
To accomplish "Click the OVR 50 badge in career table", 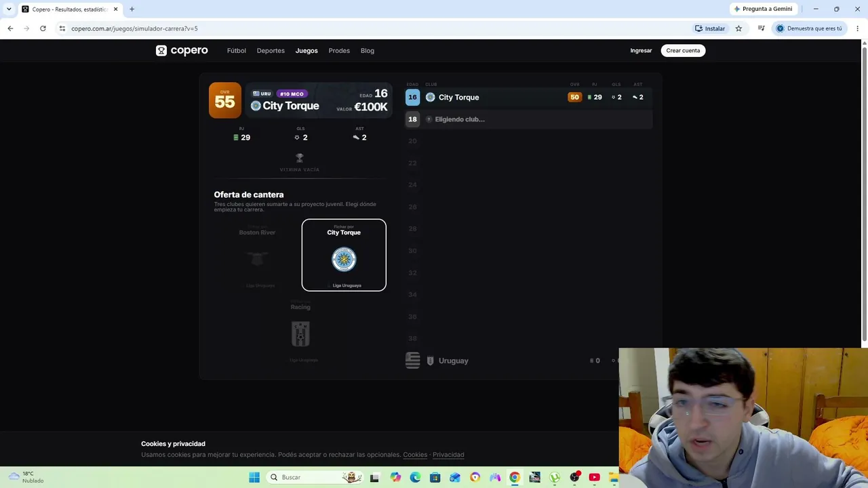I will (x=574, y=97).
